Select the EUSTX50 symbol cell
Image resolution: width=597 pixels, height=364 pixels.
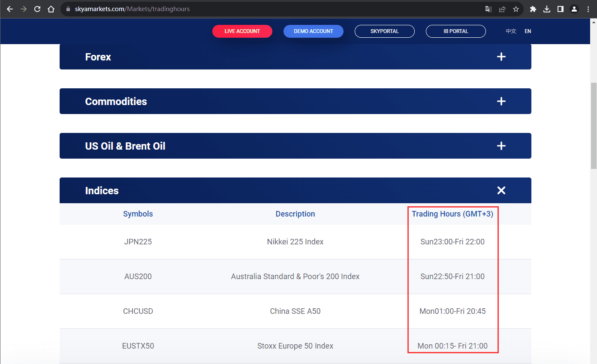pos(138,346)
